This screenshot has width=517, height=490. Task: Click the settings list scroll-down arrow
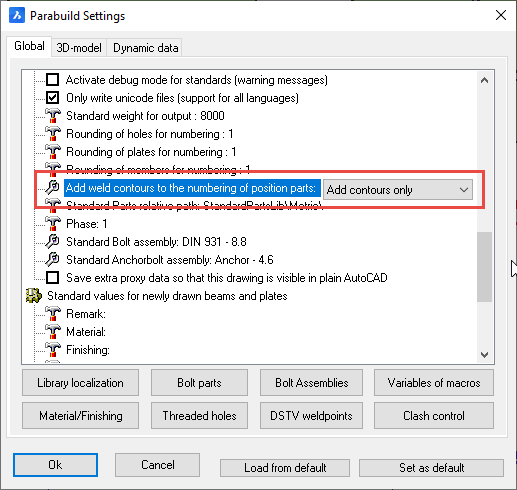tap(484, 355)
